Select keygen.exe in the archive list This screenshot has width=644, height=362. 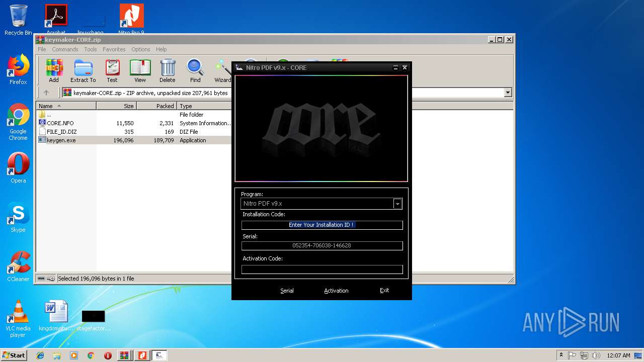(x=61, y=140)
